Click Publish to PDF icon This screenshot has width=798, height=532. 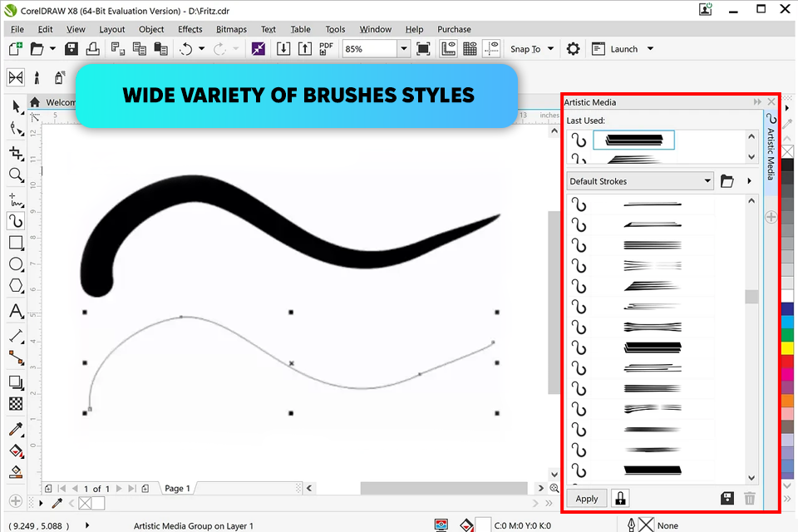click(x=326, y=49)
